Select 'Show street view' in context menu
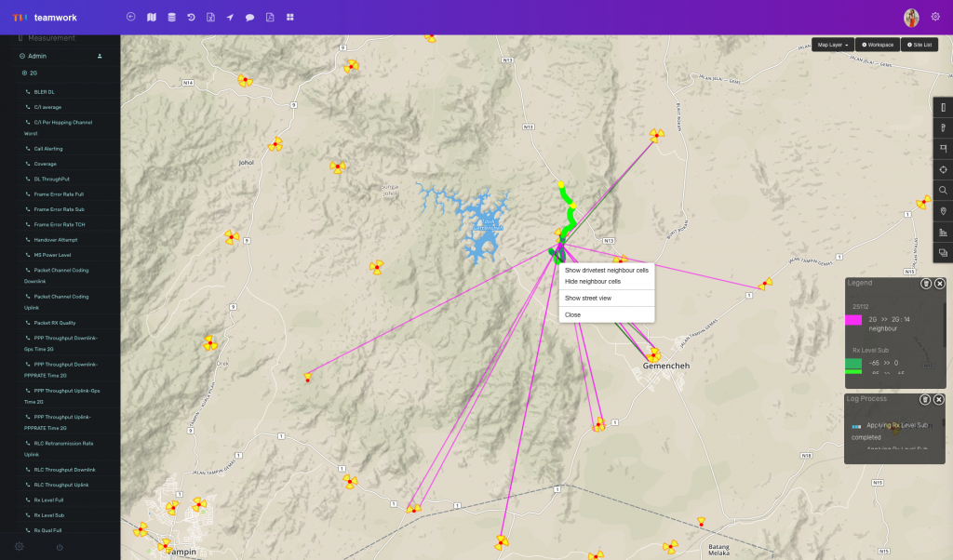The width and height of the screenshot is (953, 560). [x=587, y=298]
